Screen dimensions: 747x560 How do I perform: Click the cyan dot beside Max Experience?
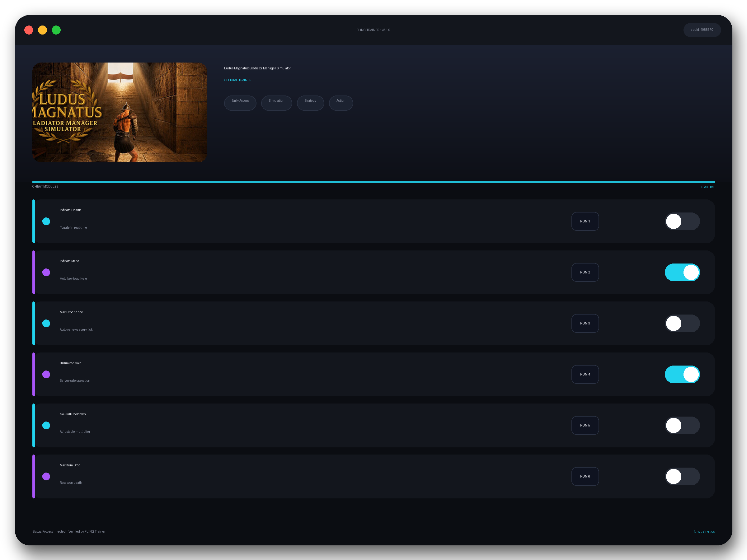tap(46, 323)
